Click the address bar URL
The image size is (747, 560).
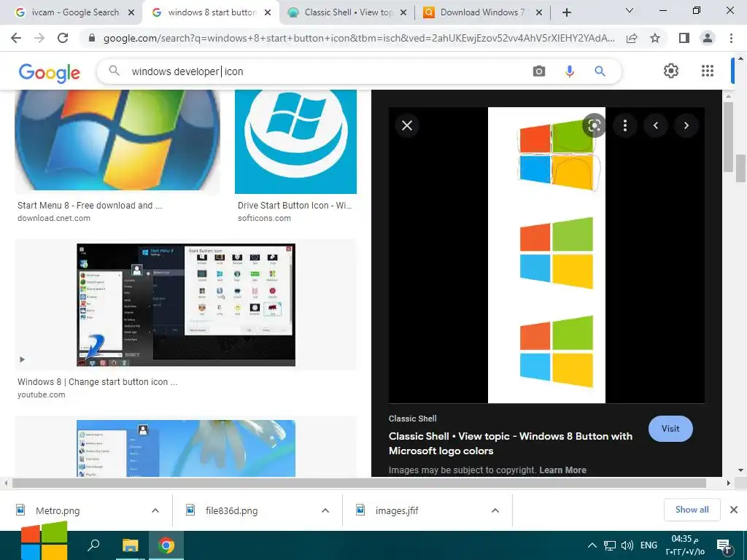(x=359, y=39)
